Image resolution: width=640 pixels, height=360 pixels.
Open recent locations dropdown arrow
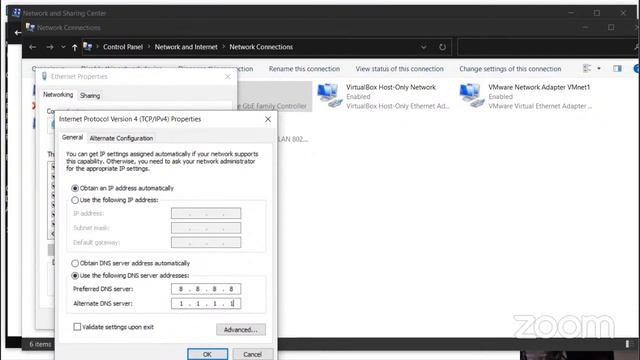[x=63, y=47]
